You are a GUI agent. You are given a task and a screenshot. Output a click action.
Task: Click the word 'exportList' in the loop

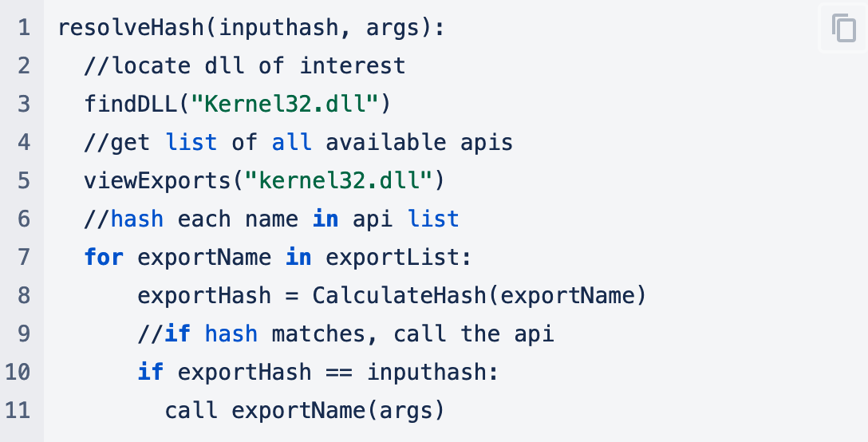point(393,257)
